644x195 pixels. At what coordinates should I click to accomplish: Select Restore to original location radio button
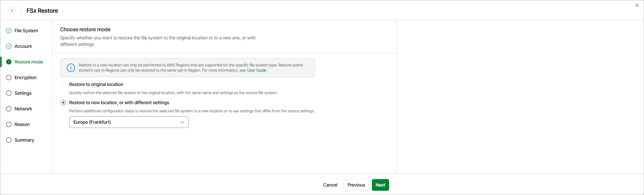(63, 84)
